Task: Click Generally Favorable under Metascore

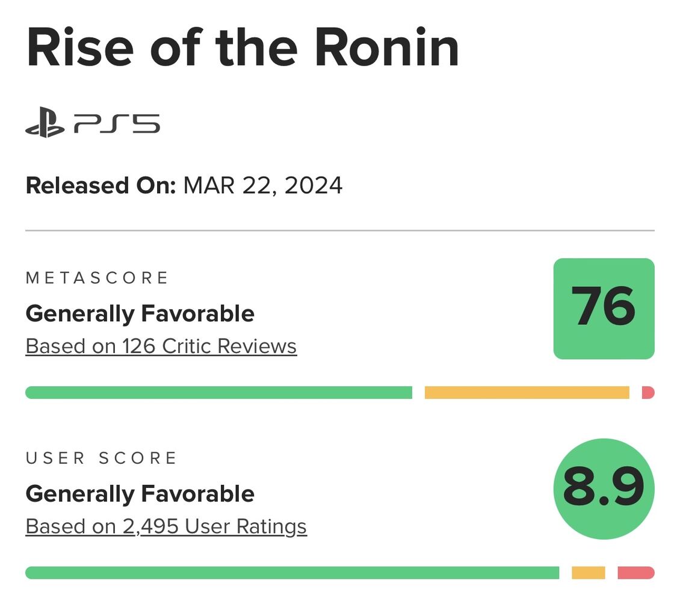Action: pos(140,313)
